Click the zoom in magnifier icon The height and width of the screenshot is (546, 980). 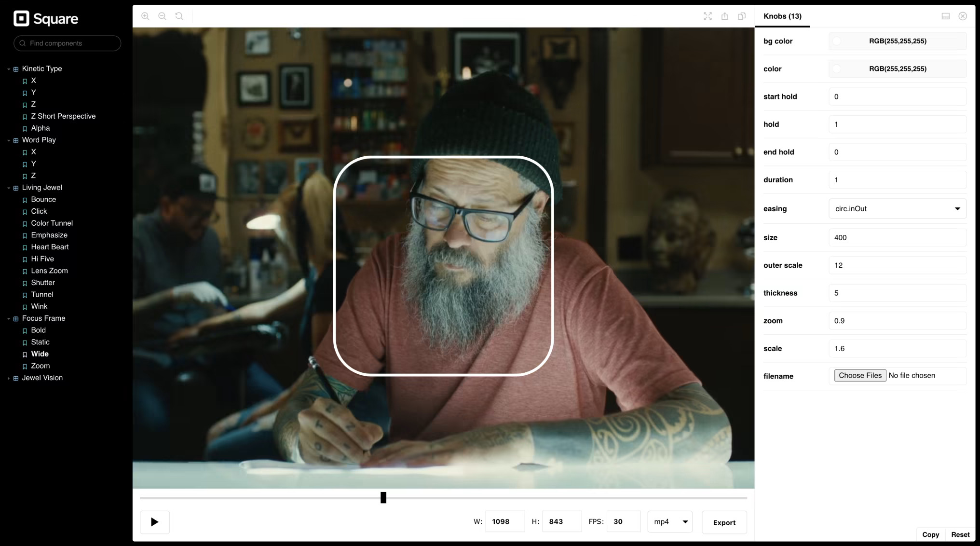pos(145,16)
